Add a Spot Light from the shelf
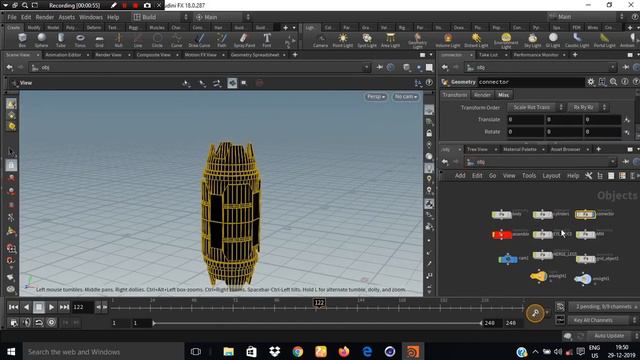Image resolution: width=640 pixels, height=360 pixels. click(x=367, y=40)
